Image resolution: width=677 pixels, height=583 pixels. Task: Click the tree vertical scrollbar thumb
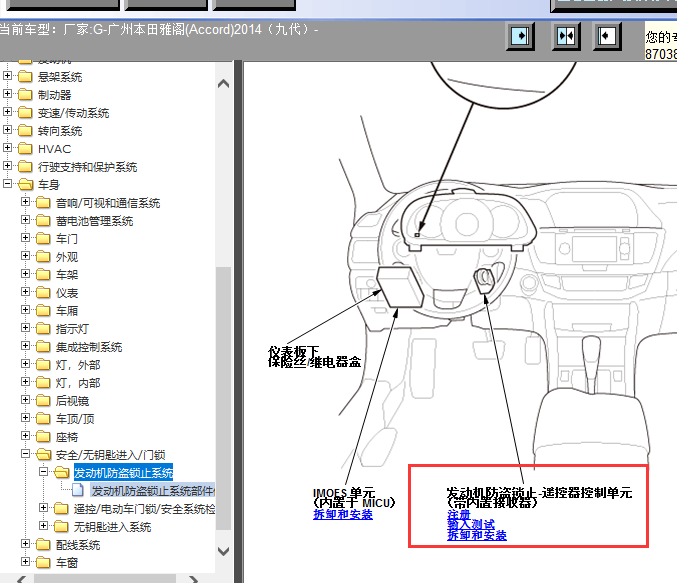(223, 398)
